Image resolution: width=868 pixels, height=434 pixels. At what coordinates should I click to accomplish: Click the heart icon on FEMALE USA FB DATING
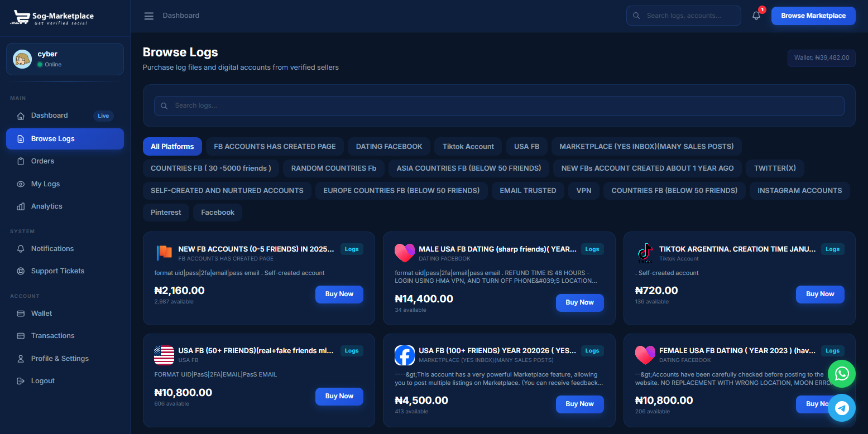[x=645, y=355]
